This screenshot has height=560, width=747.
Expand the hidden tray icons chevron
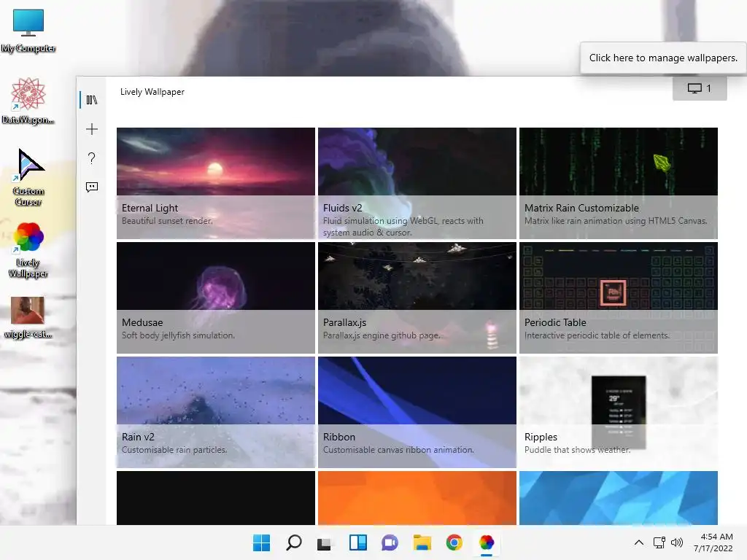tap(639, 542)
